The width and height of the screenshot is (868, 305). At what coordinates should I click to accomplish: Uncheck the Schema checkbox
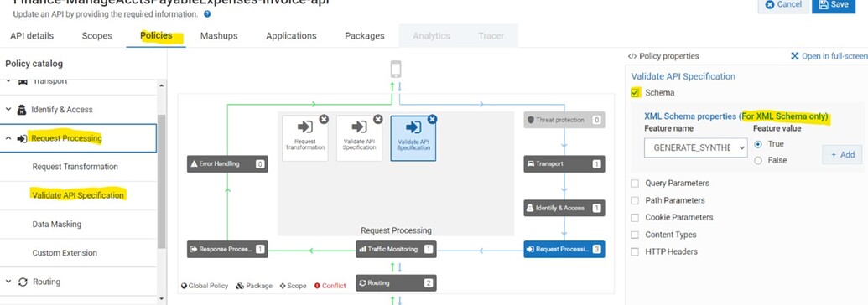click(x=635, y=92)
